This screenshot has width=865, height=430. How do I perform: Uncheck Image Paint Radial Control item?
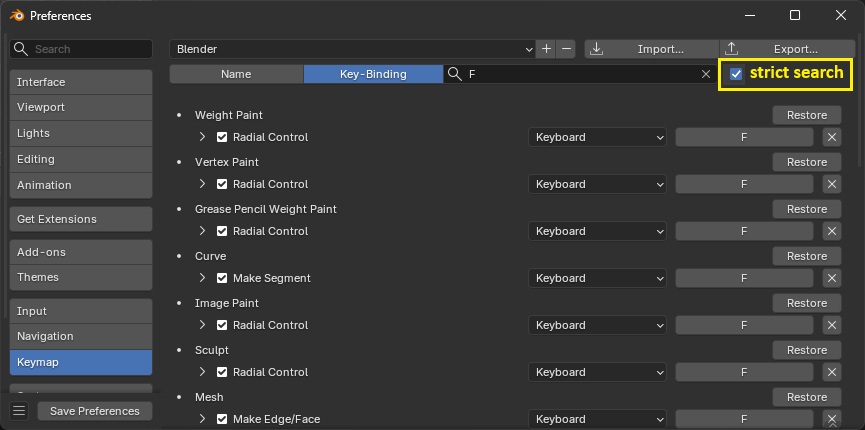pyautogui.click(x=222, y=325)
